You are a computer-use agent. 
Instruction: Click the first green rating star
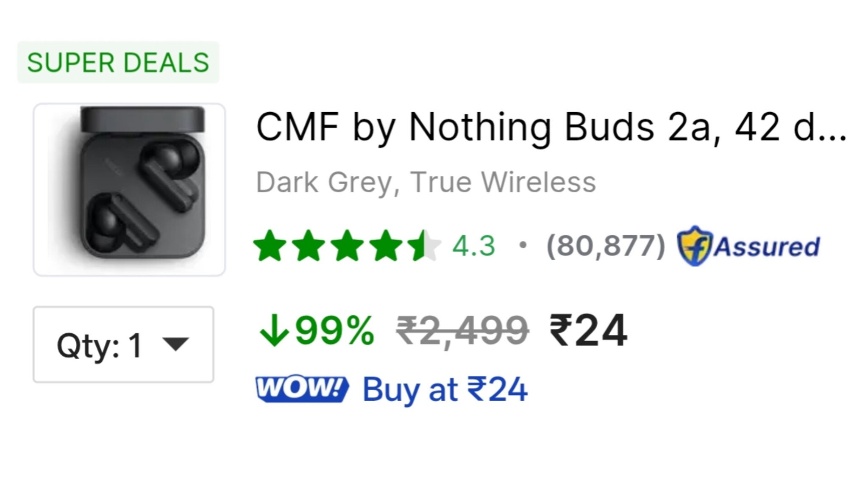tap(270, 246)
